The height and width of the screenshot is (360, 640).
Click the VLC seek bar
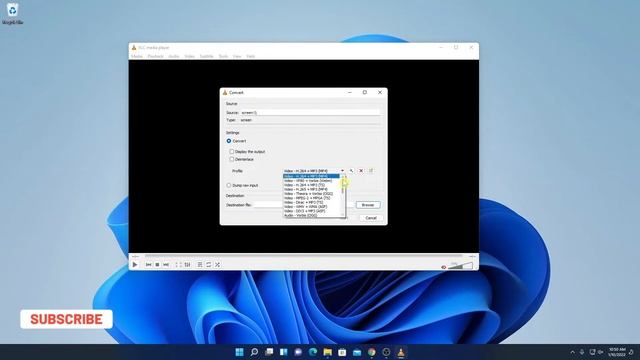(303, 256)
